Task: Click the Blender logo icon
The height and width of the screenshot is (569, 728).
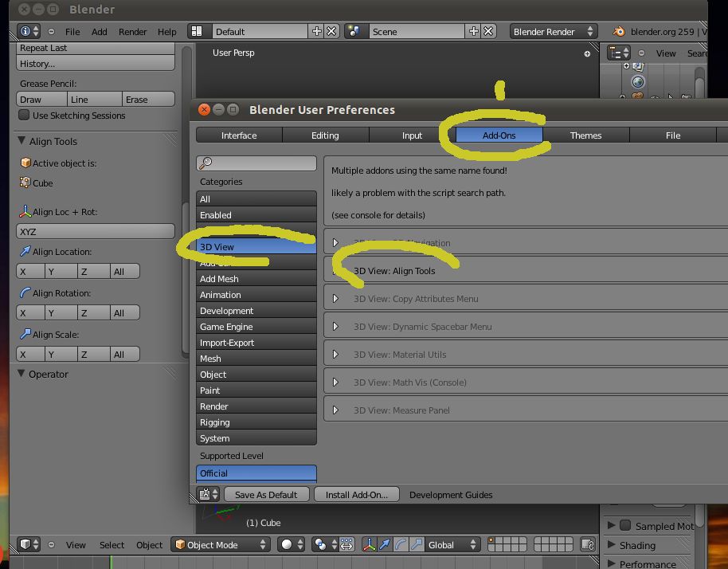Action: coord(618,32)
